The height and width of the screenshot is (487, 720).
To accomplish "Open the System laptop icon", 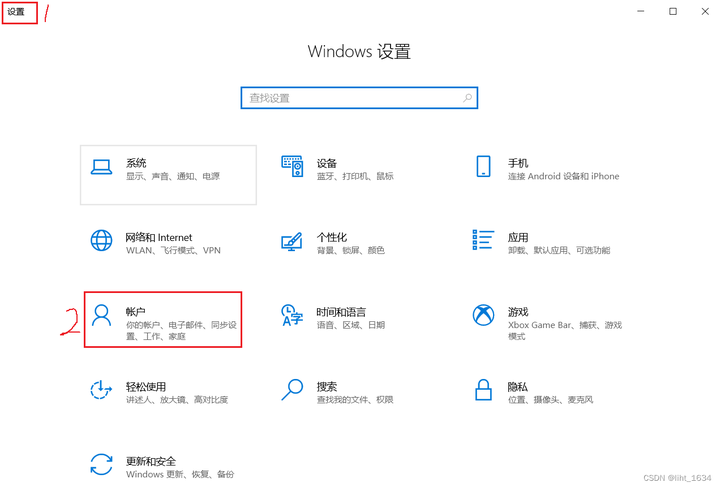I will coord(101,167).
